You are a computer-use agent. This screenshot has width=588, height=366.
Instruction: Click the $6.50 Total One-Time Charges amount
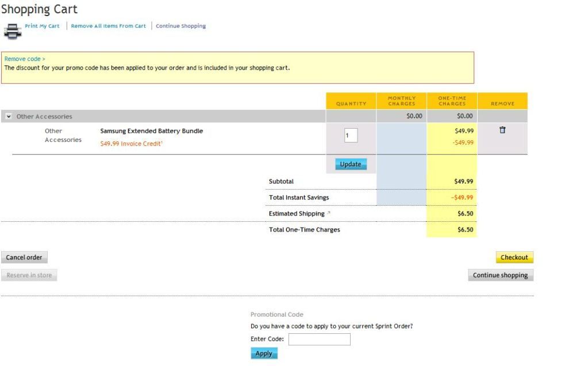click(466, 229)
